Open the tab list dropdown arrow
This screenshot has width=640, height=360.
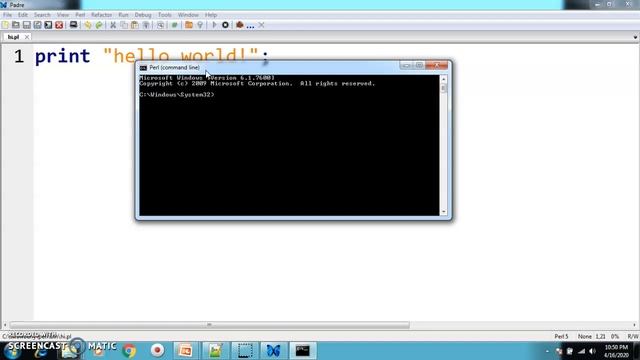[635, 37]
